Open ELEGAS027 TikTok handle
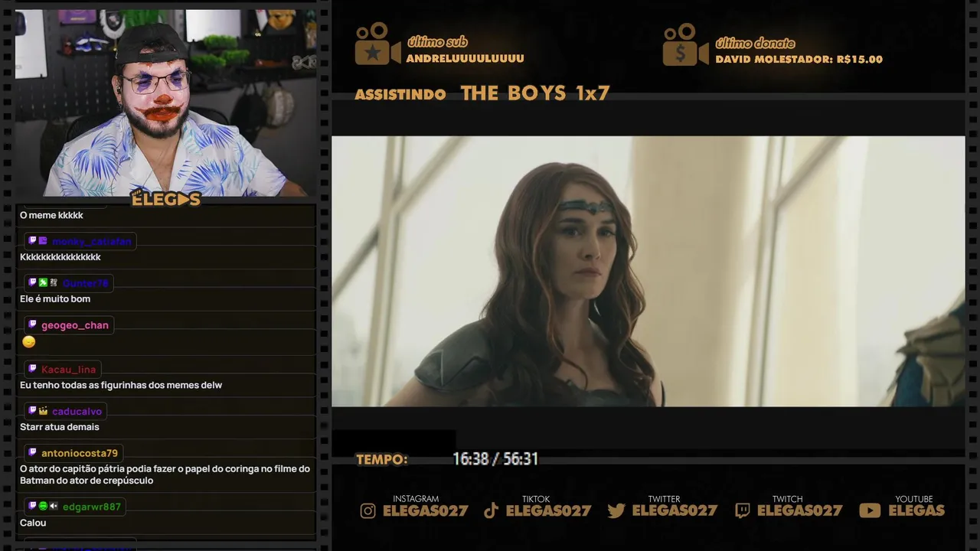The width and height of the screenshot is (980, 551). (x=549, y=510)
